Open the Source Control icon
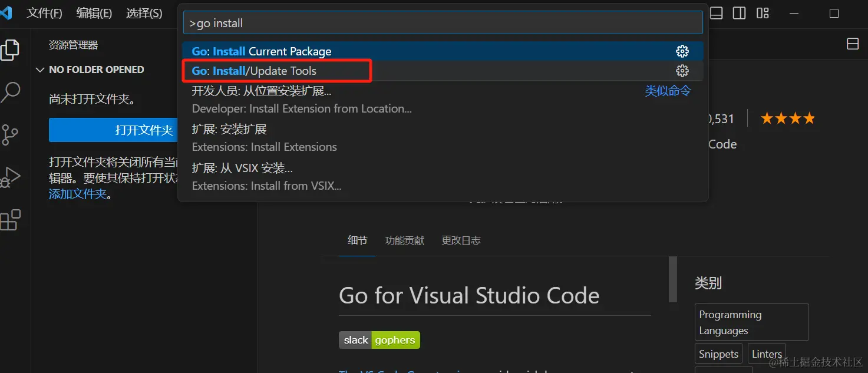This screenshot has width=868, height=373. [10, 135]
